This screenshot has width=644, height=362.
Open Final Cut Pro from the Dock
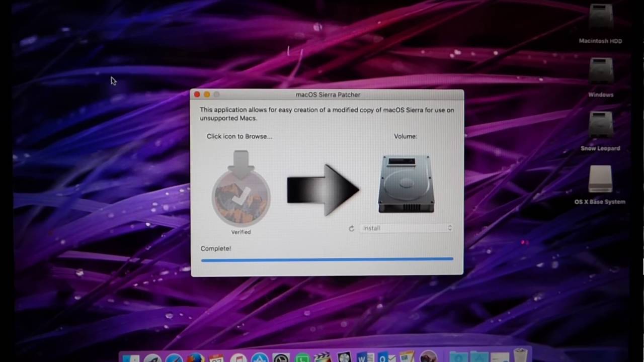click(x=322, y=356)
